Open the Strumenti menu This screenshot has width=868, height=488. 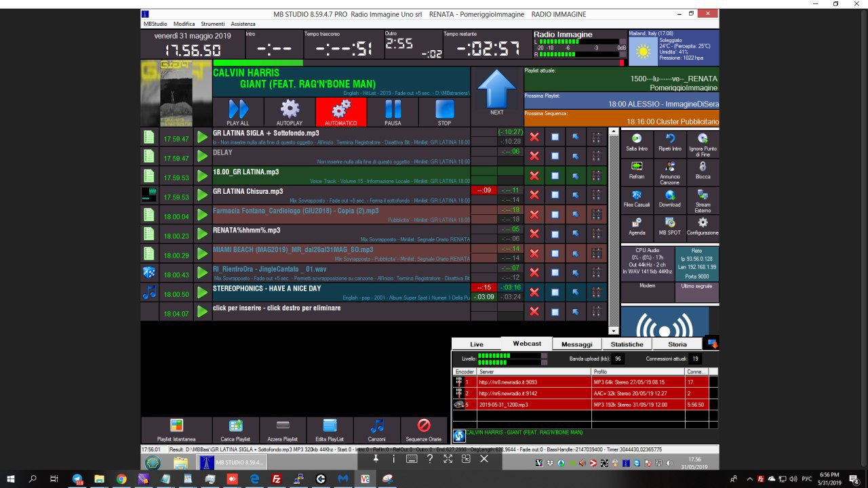tap(213, 24)
